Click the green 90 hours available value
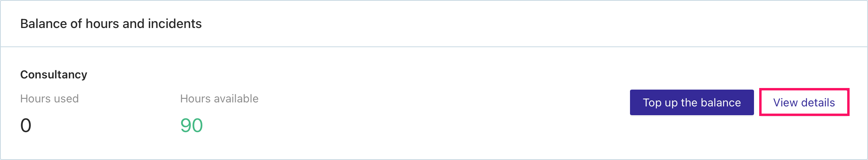Screen dimensions: 868x160 [x=192, y=125]
